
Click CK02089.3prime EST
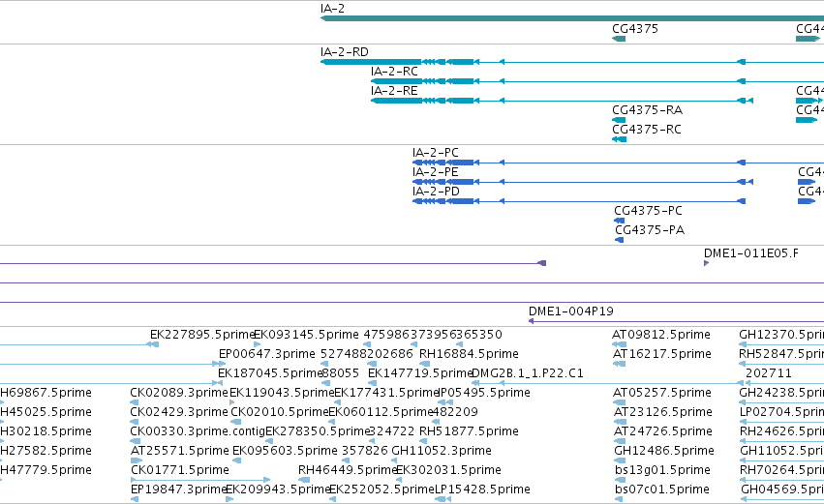(x=179, y=393)
